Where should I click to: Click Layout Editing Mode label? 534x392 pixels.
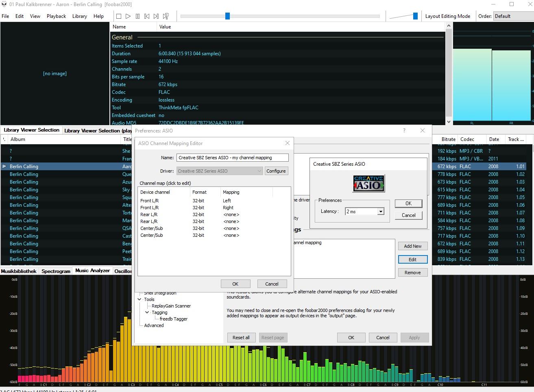point(447,16)
